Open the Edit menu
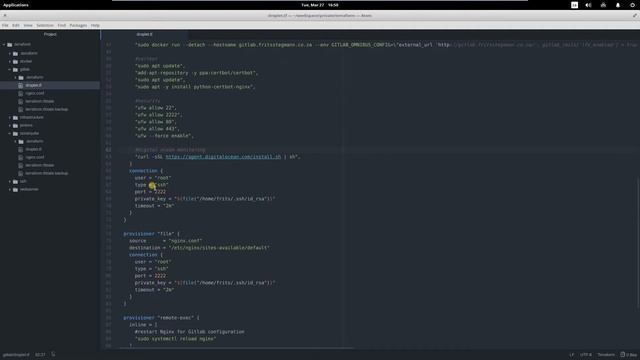This screenshot has height=360, width=640. [16, 25]
